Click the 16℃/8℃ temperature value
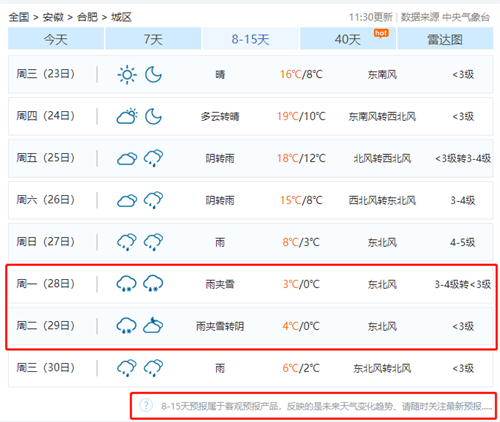Viewport: 500px width, 422px height. click(301, 74)
